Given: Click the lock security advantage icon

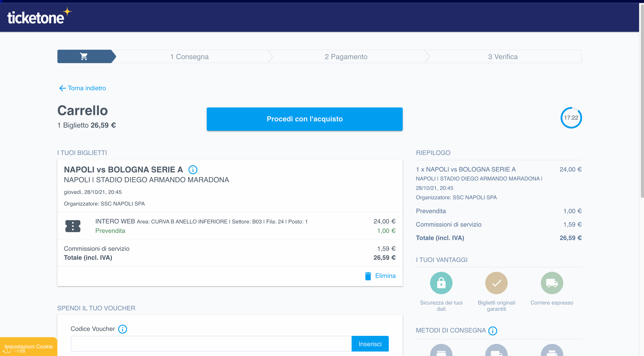Looking at the screenshot, I should coord(441,283).
